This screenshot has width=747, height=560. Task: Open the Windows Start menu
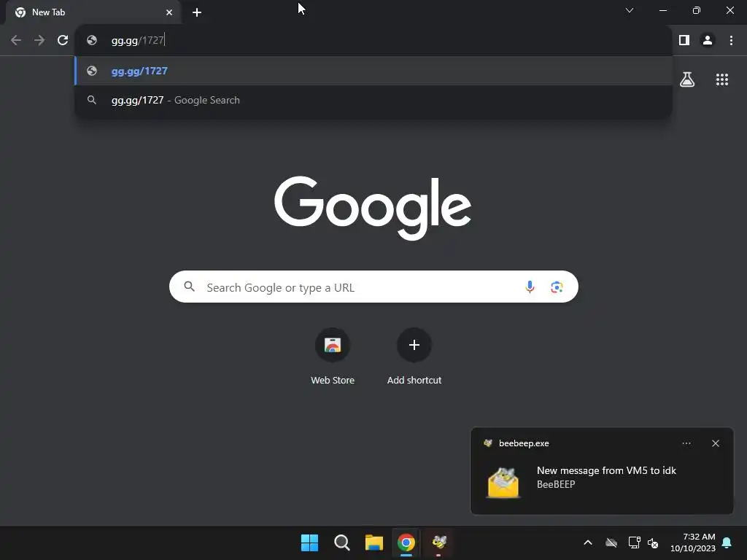tap(309, 542)
